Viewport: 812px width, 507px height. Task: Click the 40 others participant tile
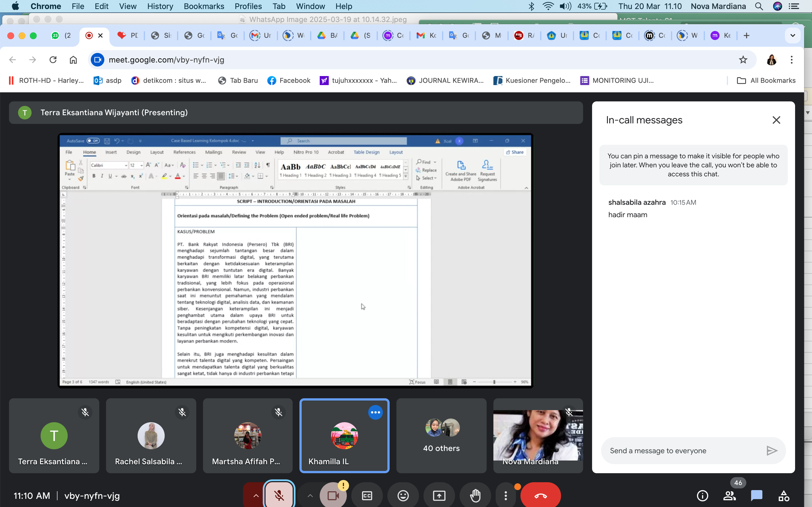click(441, 435)
